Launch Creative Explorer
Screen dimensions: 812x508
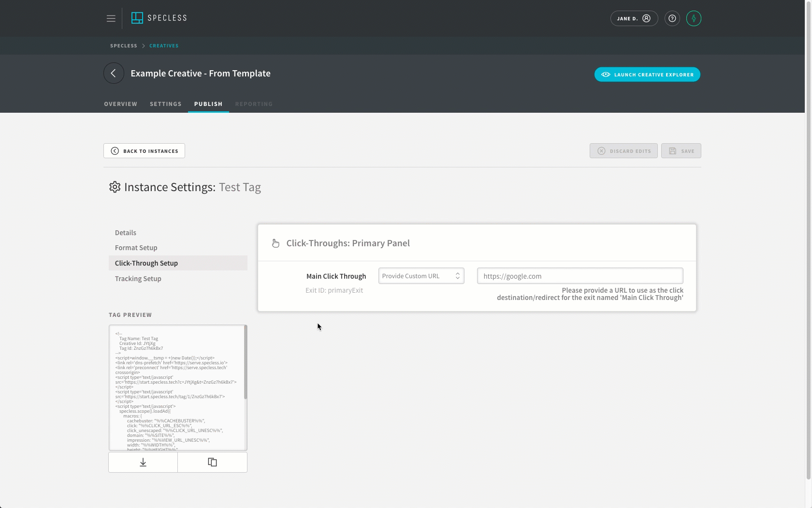[647, 75]
